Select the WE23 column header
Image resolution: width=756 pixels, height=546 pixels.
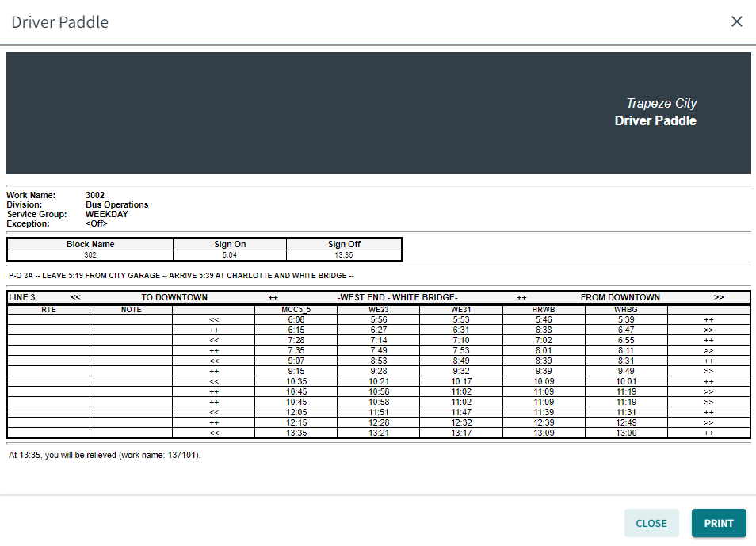(x=379, y=309)
